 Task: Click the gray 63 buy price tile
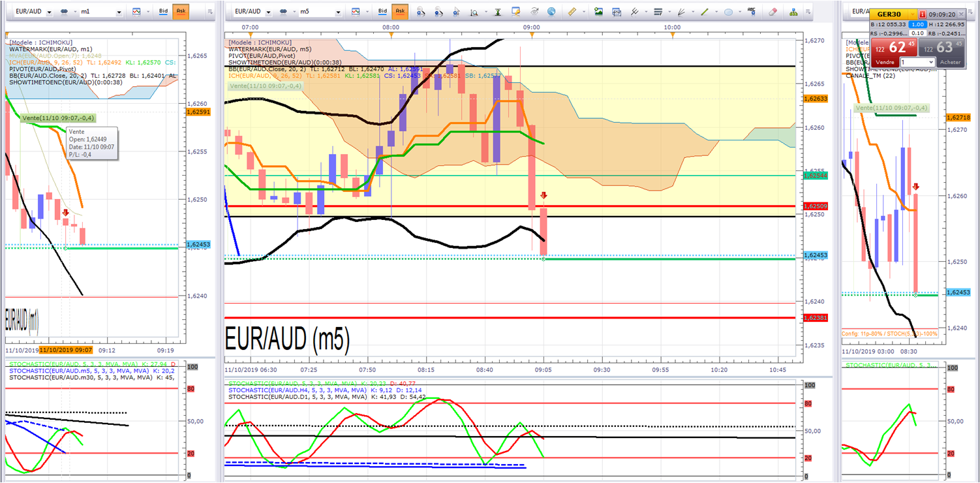(942, 47)
